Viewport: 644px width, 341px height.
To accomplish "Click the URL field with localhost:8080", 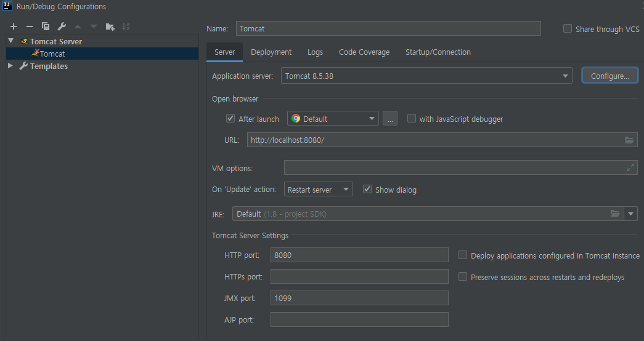I will 442,140.
